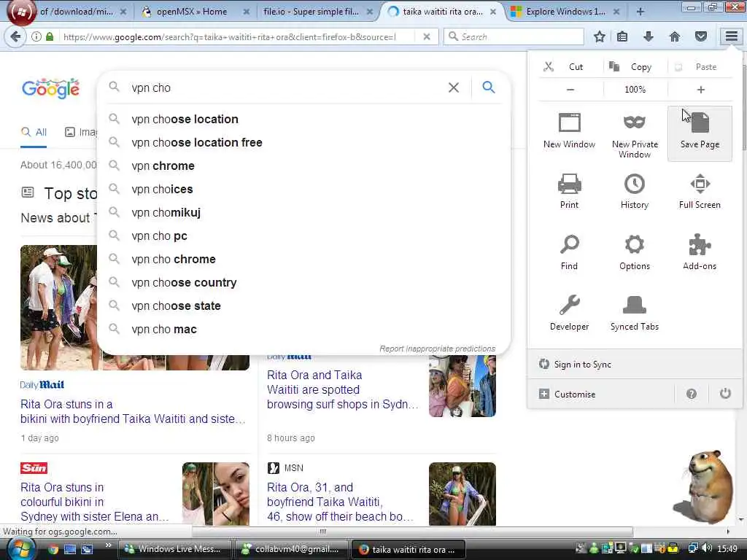Open the Developer tools menu

(x=569, y=313)
